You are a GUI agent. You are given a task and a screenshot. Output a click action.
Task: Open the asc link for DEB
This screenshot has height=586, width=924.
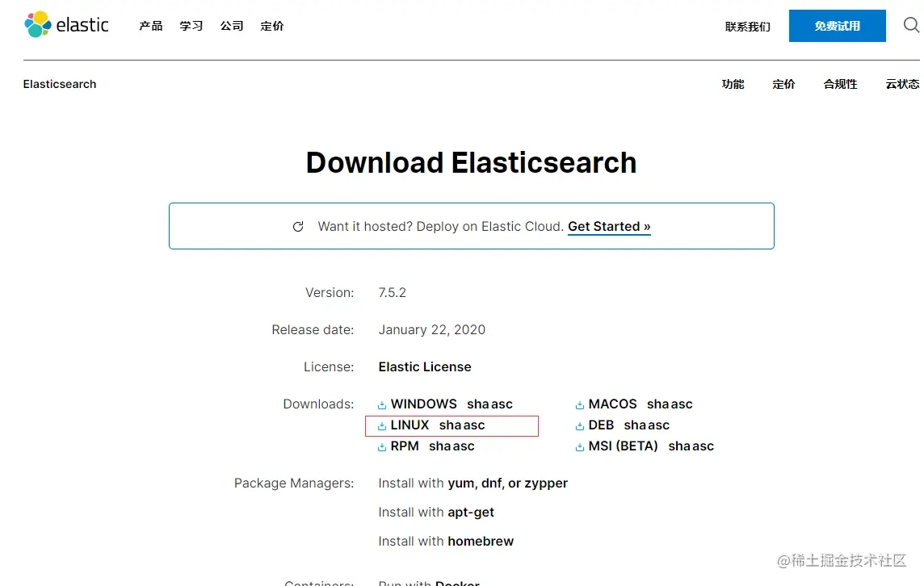tap(659, 426)
